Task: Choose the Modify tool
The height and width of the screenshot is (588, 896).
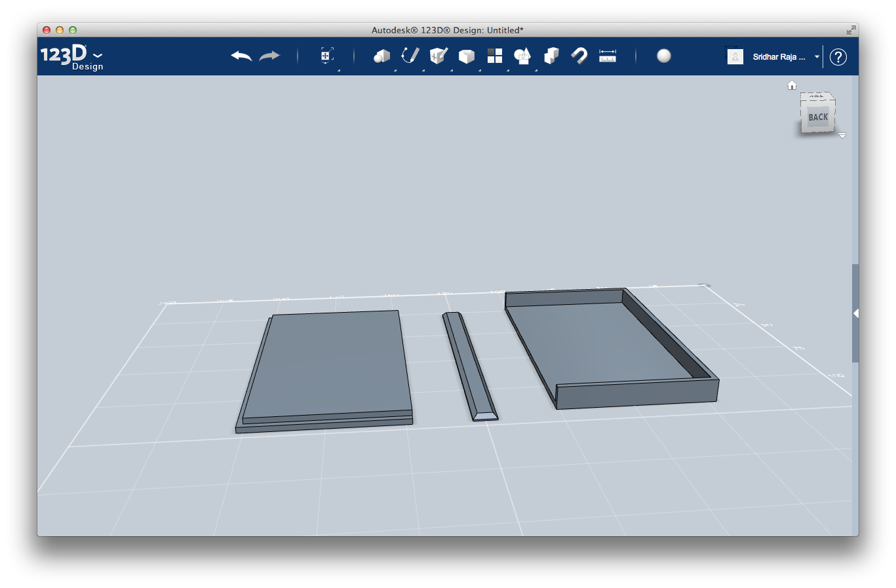Action: (467, 56)
